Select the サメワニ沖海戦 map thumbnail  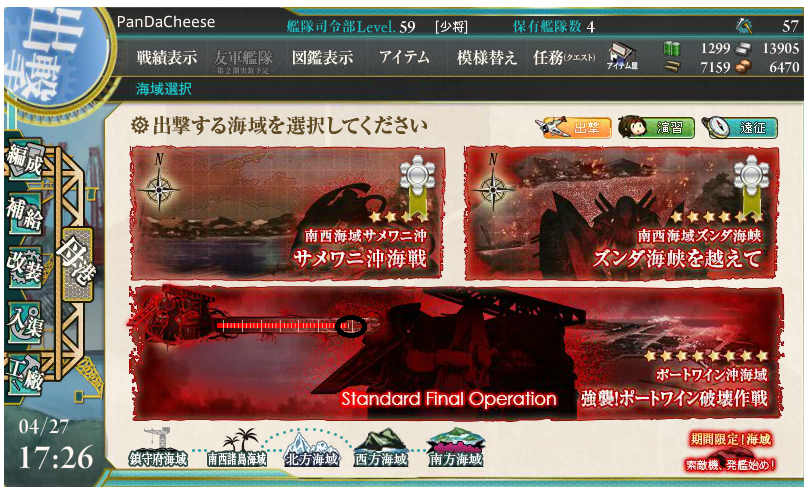click(287, 213)
